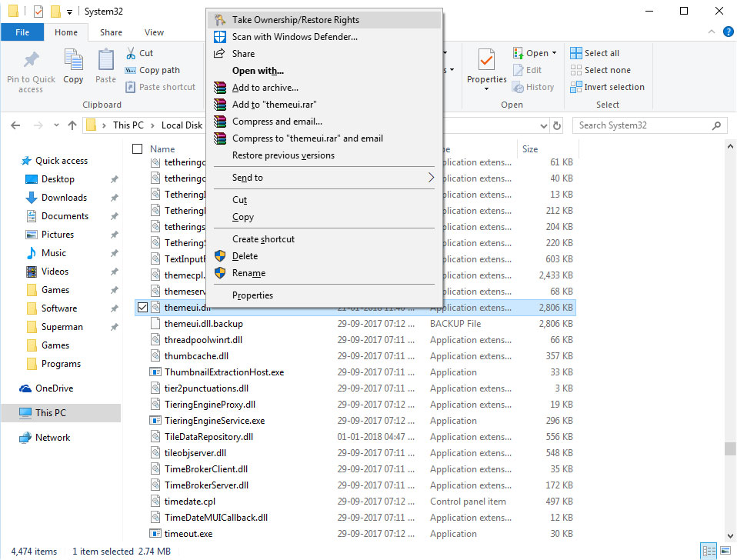The image size is (737, 560).
Task: Open Properties from the context menu
Action: point(324,295)
